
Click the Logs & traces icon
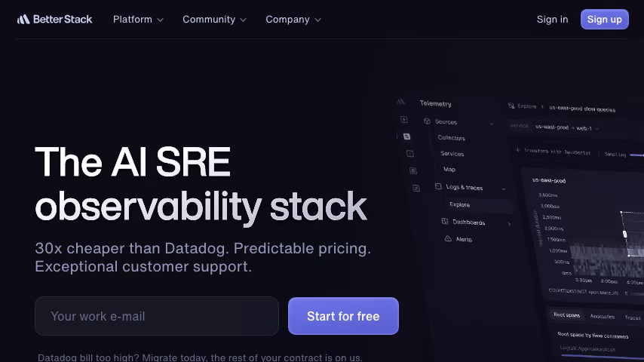(438, 186)
